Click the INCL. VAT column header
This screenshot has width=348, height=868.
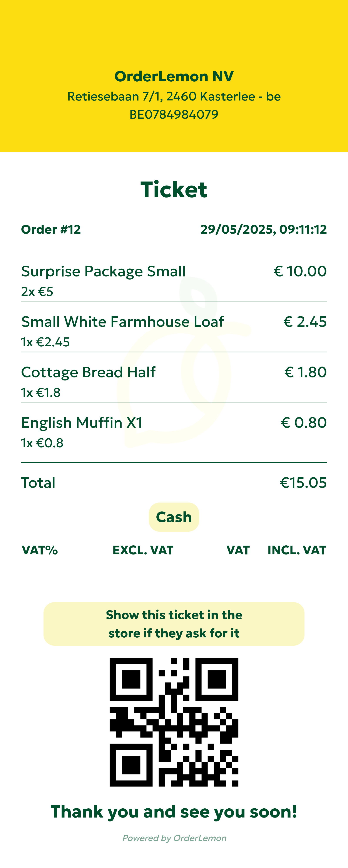click(x=296, y=550)
